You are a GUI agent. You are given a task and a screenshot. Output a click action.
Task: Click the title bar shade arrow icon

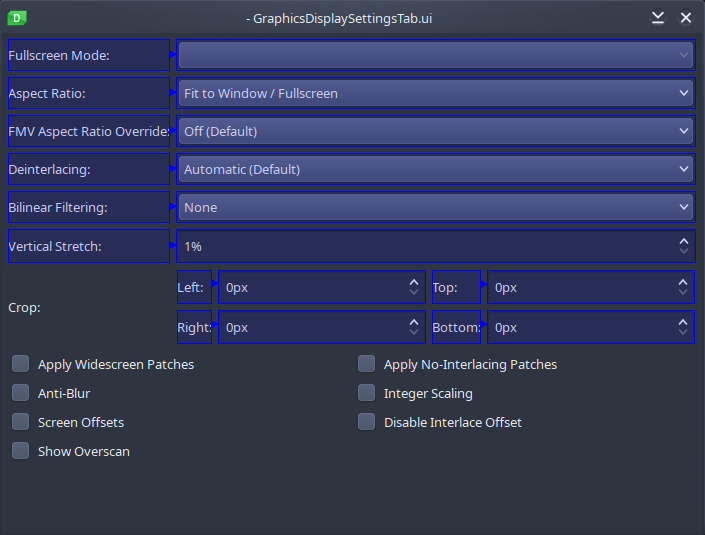point(657,18)
